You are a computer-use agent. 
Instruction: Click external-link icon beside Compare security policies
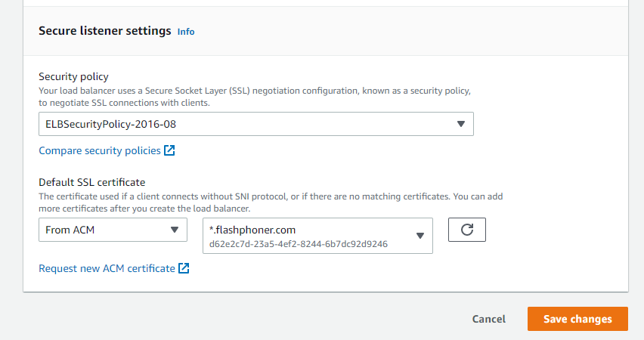[170, 150]
